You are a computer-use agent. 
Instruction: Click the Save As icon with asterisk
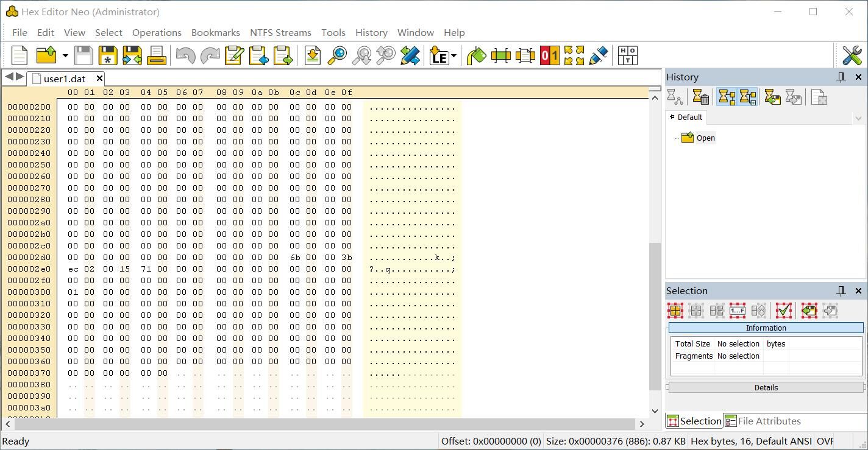coord(108,55)
